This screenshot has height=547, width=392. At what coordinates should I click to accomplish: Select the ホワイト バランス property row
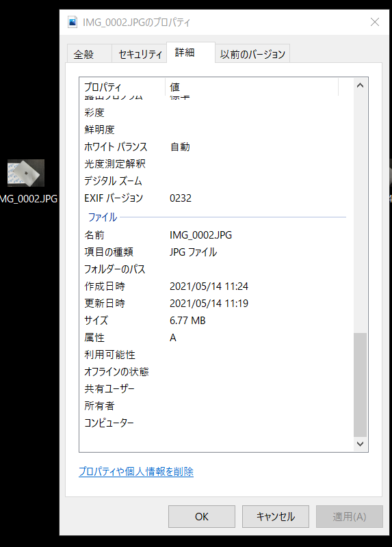[x=216, y=147]
